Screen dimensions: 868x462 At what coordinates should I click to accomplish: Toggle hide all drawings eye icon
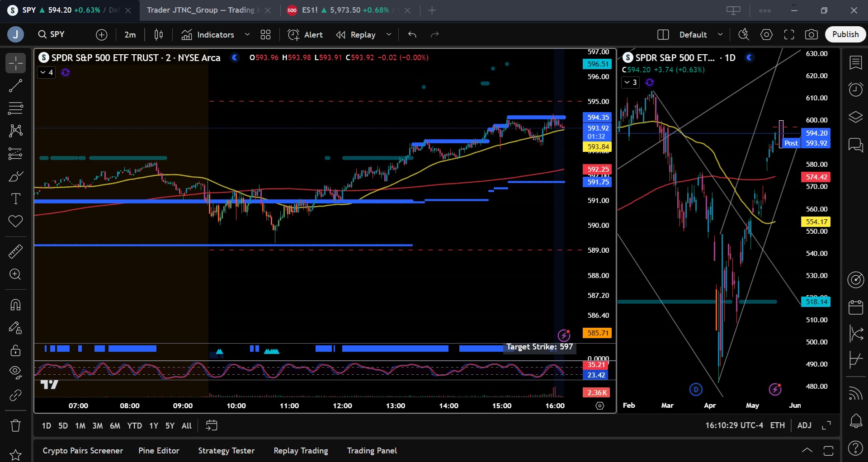coord(15,372)
